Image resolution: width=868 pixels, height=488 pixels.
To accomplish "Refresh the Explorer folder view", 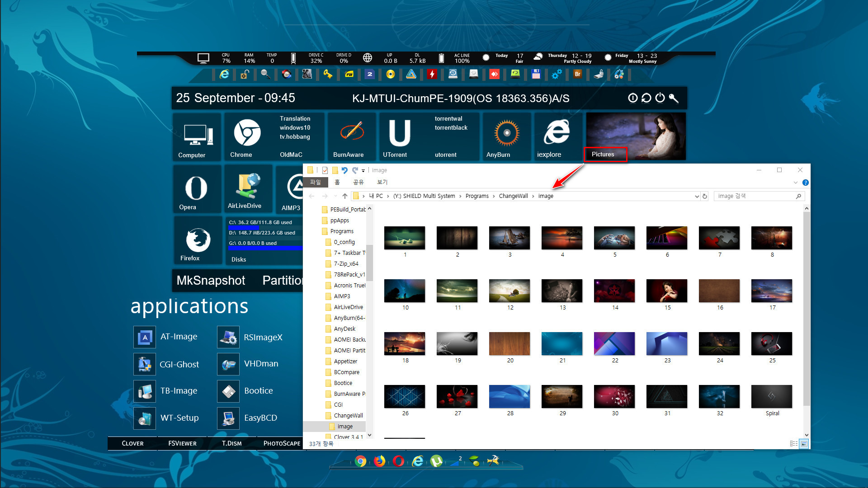I will point(705,196).
